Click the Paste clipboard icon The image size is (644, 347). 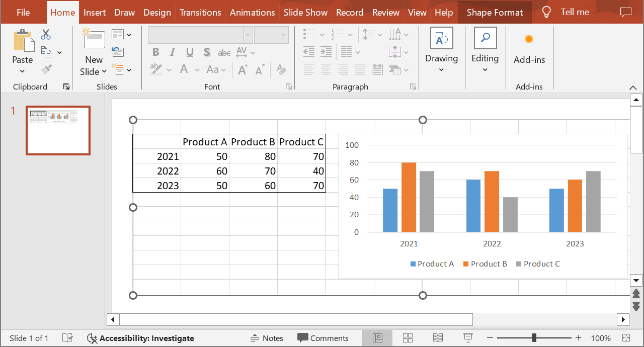[x=23, y=40]
